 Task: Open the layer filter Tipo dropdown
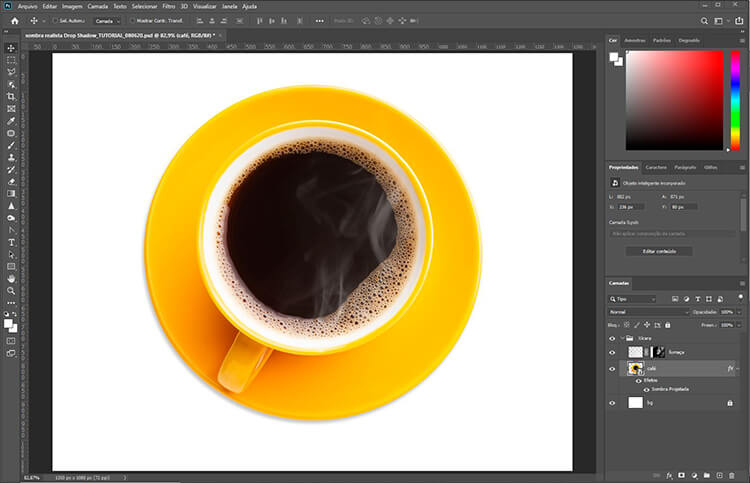coord(632,299)
